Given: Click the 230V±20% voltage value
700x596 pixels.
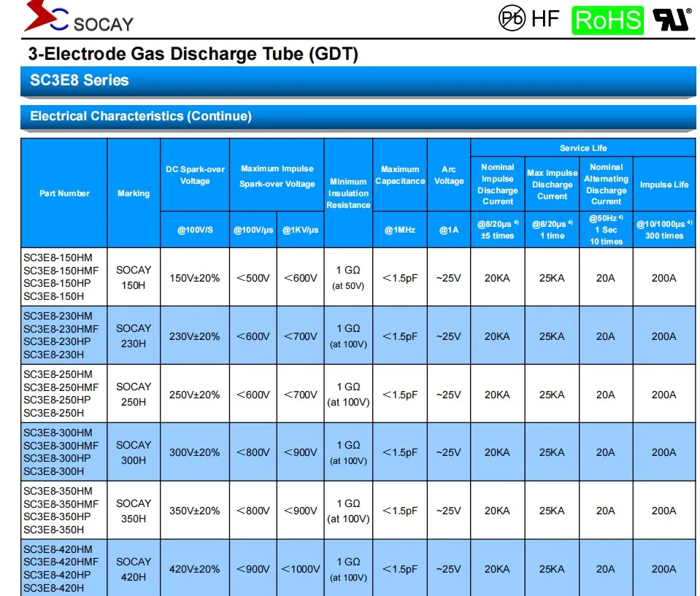Looking at the screenshot, I should 195,336.
